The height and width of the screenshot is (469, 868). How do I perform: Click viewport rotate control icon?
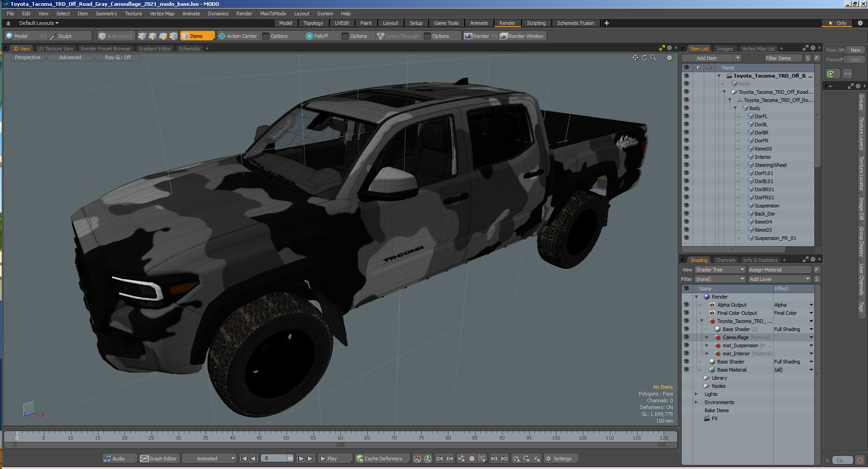644,58
